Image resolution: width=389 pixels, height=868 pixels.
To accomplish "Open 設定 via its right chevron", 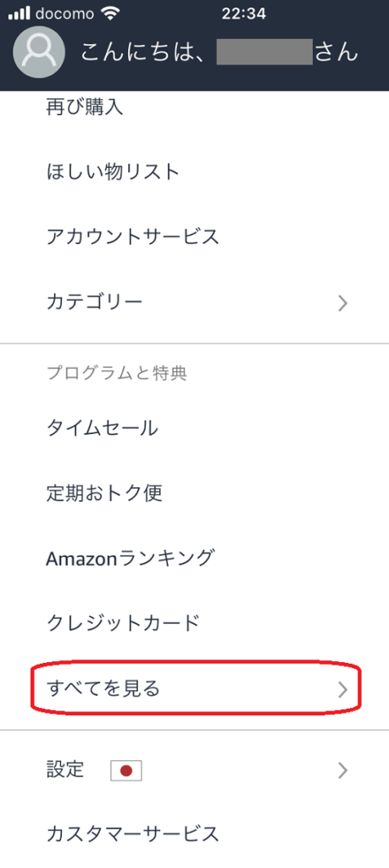I will click(x=342, y=770).
